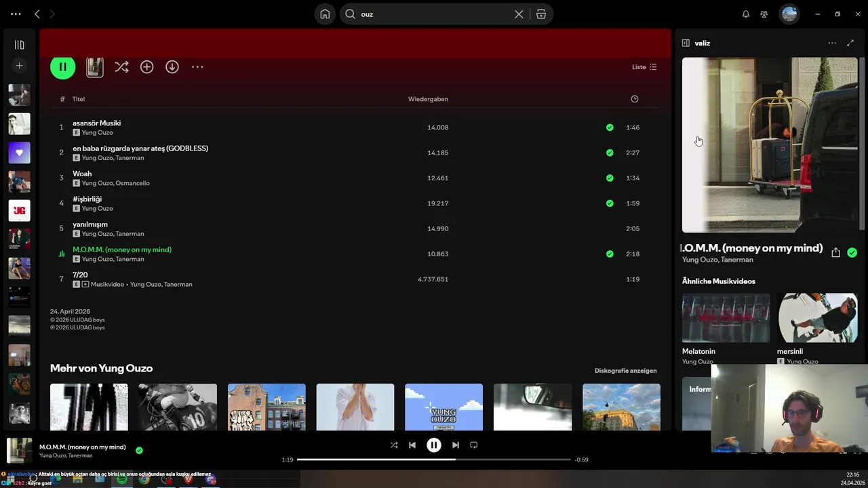Go to Home via house icon
Image resolution: width=868 pixels, height=488 pixels.
(x=325, y=14)
